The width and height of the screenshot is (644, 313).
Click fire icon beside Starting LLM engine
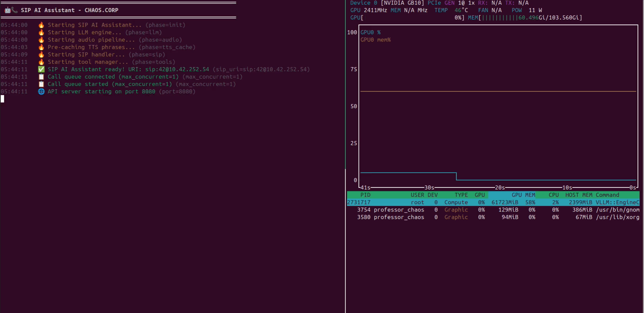[x=41, y=32]
